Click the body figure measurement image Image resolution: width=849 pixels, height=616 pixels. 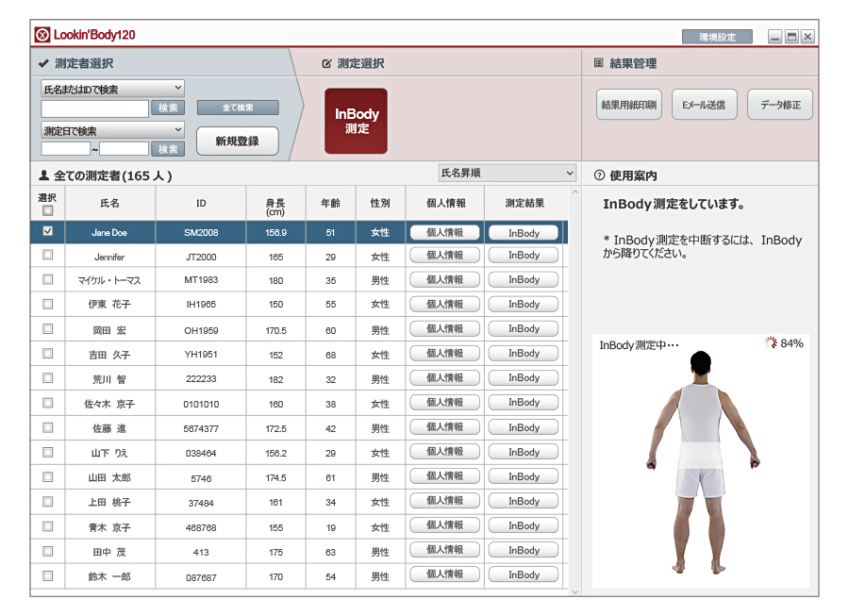coord(701,461)
